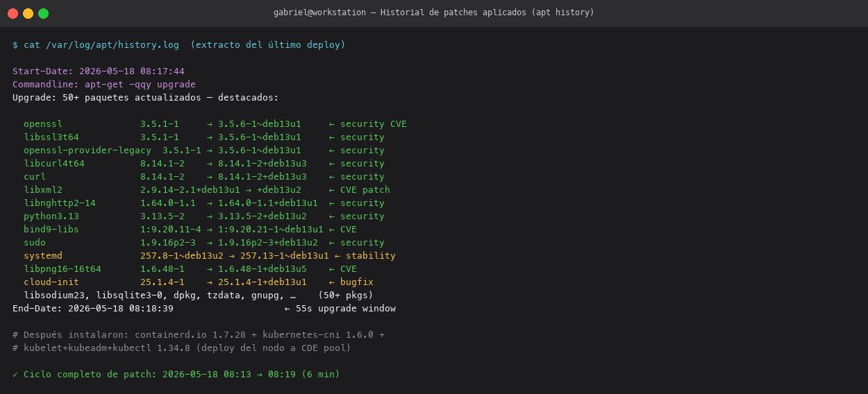Click the 'sudo' package name

pos(35,243)
